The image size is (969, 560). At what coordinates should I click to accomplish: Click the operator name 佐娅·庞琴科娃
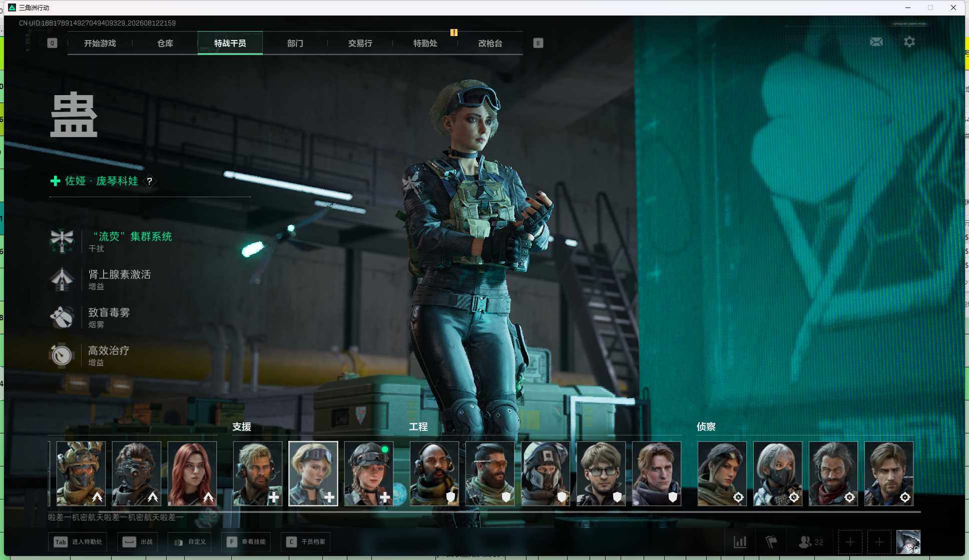coord(102,181)
